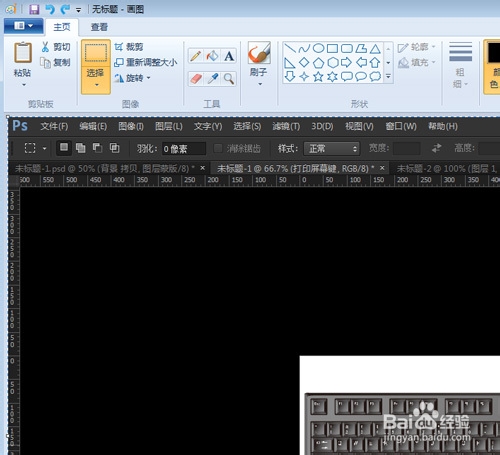Viewport: 500px width, 455px height.
Task: Switch to the 主页 ribbon tab
Action: point(62,27)
